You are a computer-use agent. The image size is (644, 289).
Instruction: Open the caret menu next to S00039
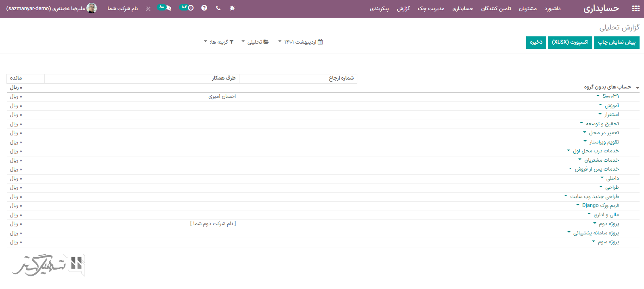598,96
